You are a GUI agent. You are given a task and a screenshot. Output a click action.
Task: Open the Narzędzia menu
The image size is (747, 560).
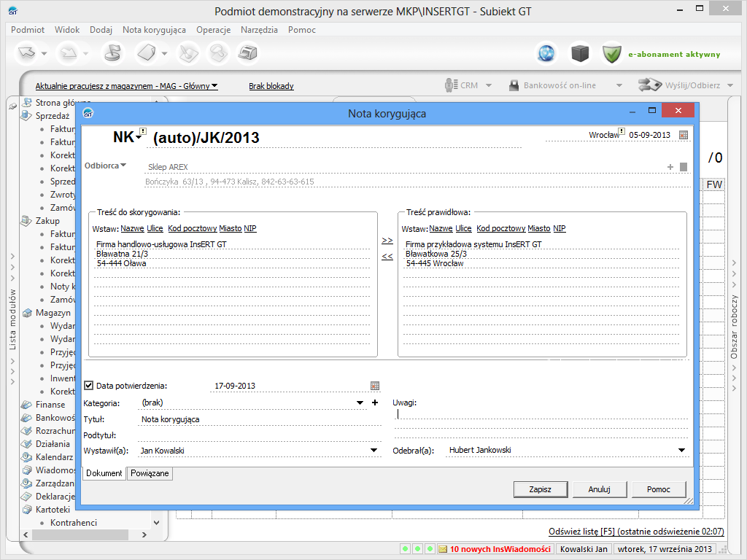(x=259, y=30)
